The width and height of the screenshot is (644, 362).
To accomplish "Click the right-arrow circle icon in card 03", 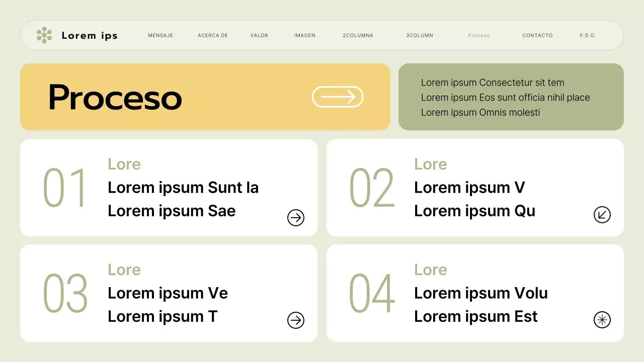I will coord(296,320).
